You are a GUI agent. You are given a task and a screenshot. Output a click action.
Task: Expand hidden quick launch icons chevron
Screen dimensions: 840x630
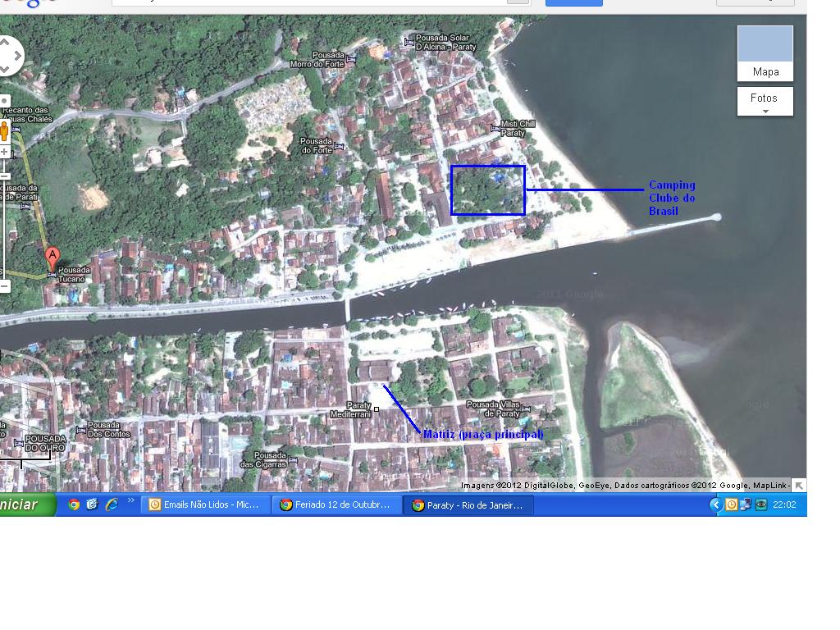coord(130,501)
